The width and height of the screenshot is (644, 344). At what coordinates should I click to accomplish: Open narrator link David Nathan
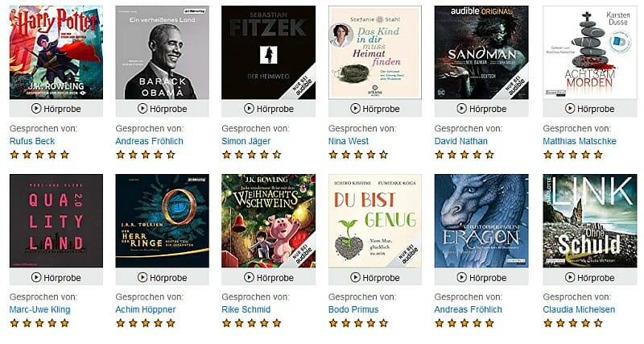[460, 141]
